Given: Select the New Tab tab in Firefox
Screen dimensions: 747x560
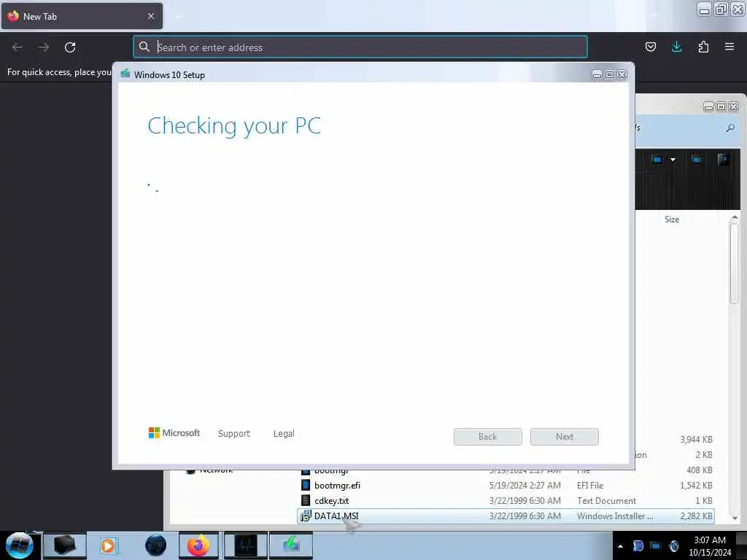Looking at the screenshot, I should (82, 16).
